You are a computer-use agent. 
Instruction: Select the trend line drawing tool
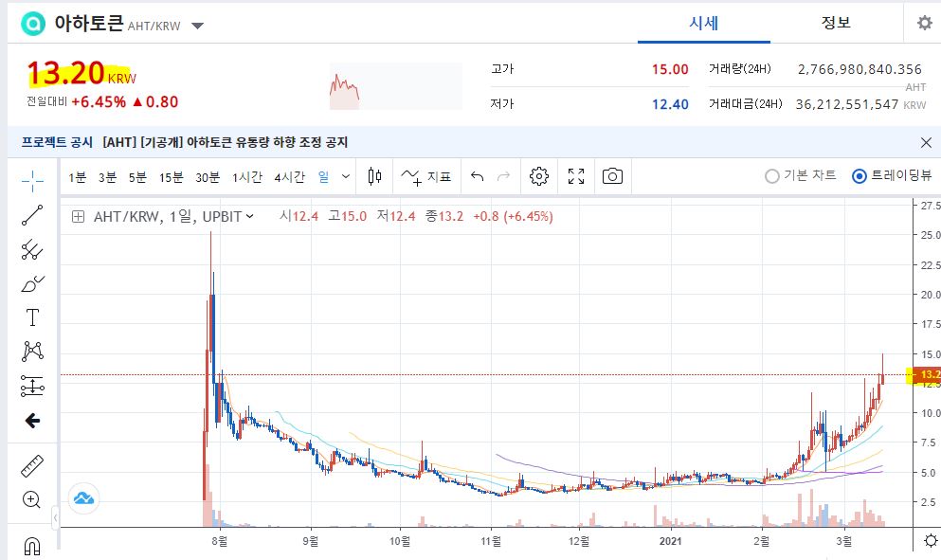coord(32,215)
